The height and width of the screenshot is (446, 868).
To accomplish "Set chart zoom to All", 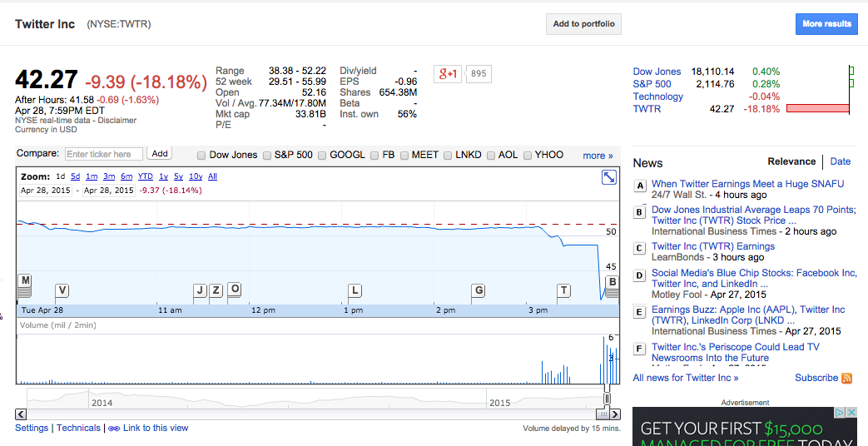I will click(x=212, y=176).
